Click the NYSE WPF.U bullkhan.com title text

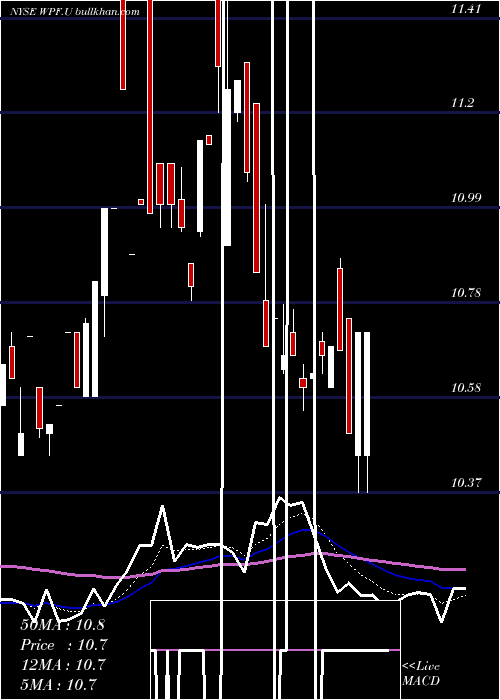pos(75,12)
